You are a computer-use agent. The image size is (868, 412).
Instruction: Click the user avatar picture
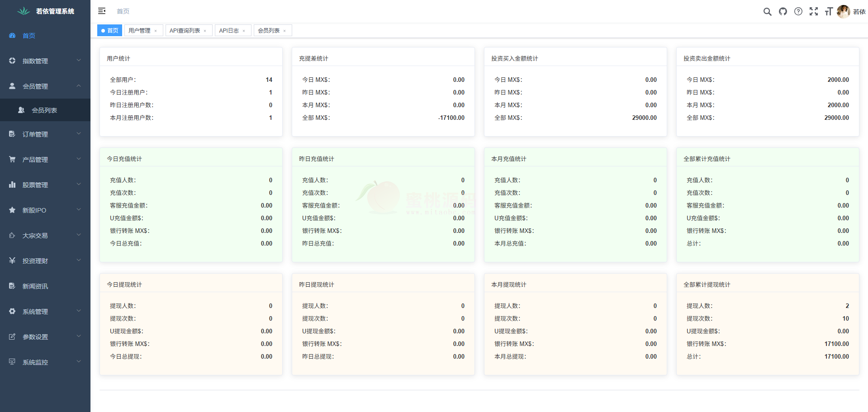click(x=843, y=12)
